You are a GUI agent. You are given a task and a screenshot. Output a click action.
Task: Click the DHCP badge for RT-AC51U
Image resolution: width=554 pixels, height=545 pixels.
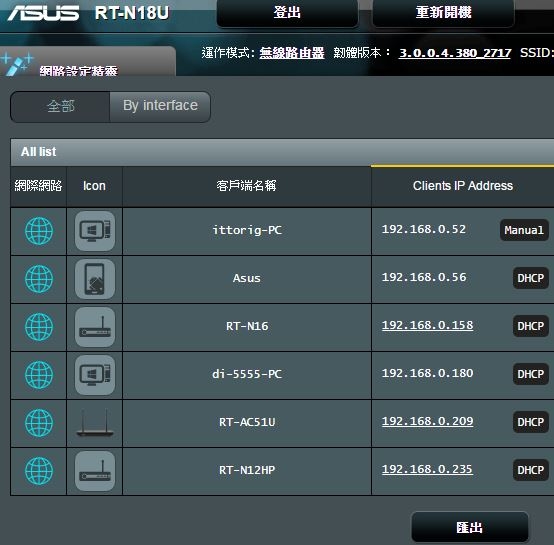(531, 422)
